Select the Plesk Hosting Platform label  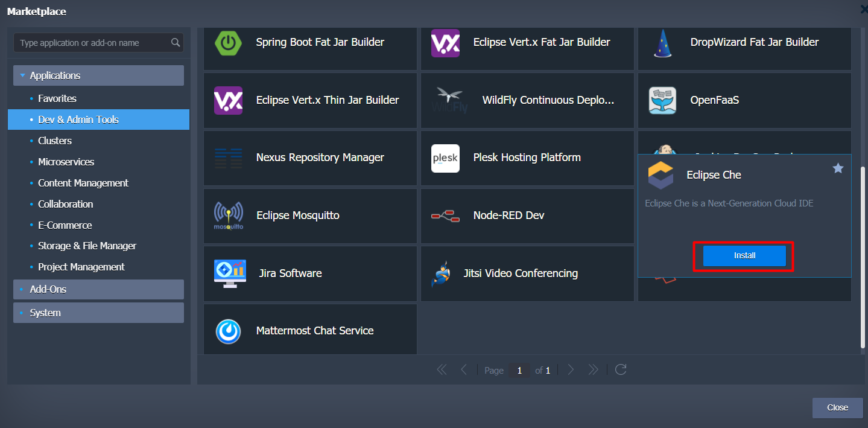(527, 158)
